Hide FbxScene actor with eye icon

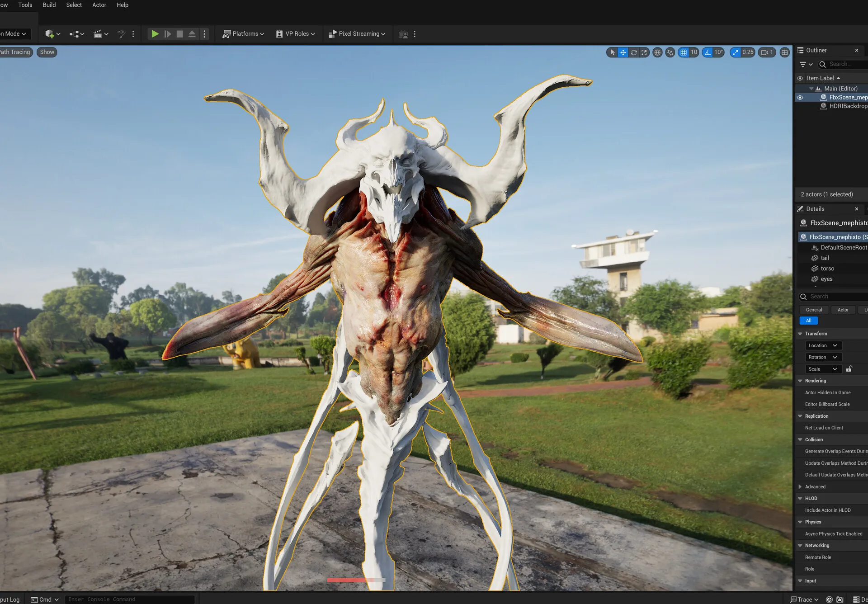[x=800, y=98]
